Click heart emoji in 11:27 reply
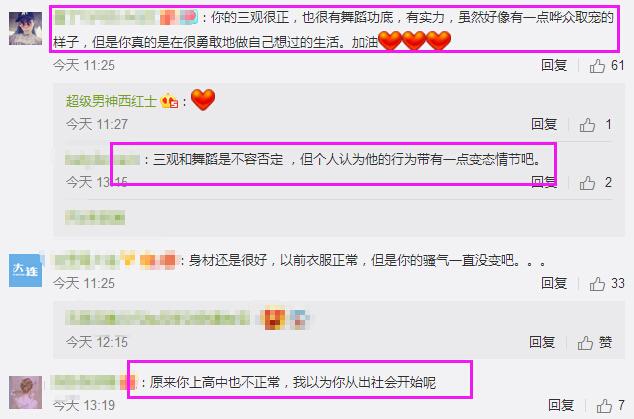 coord(203,99)
